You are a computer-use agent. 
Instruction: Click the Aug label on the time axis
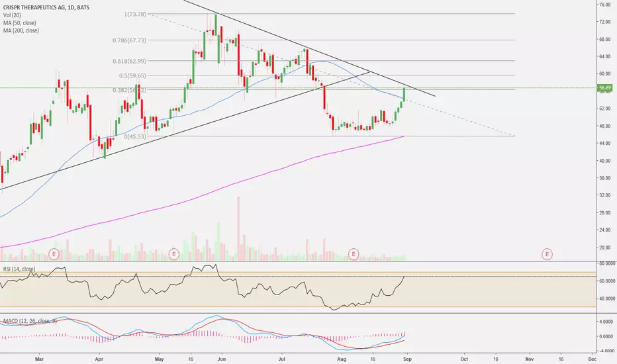pos(342,359)
